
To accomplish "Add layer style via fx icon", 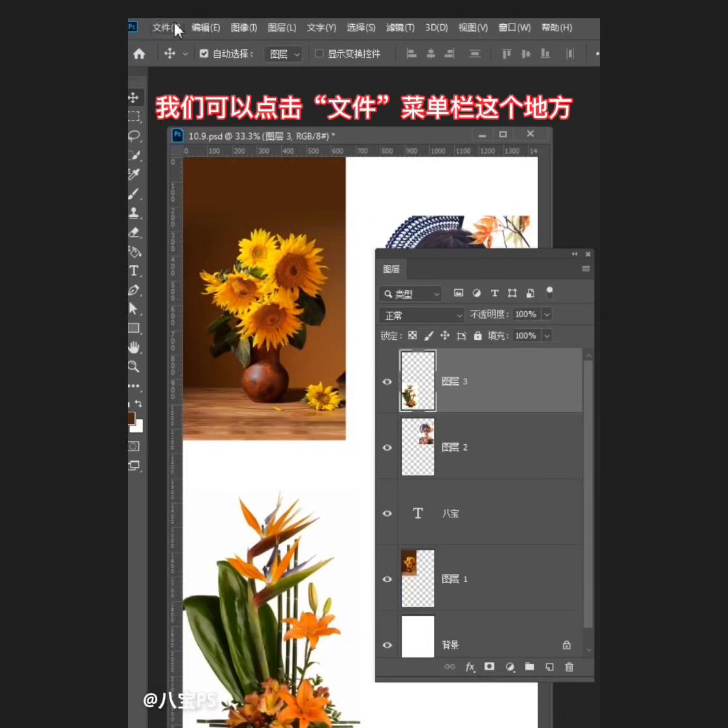I will point(470,667).
